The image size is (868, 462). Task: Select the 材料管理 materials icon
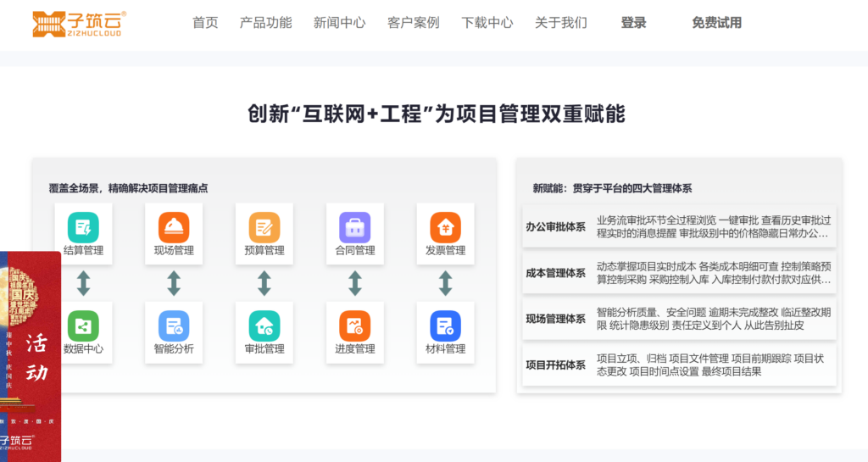coord(445,326)
